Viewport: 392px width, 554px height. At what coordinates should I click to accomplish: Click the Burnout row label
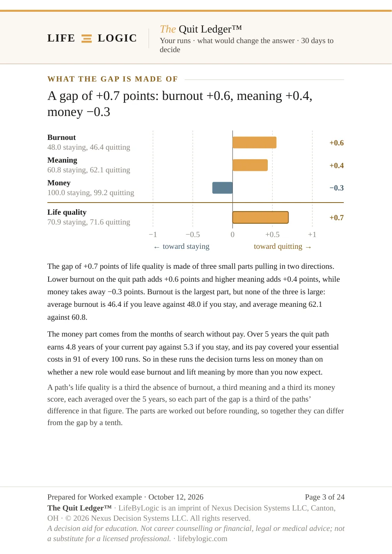(x=62, y=138)
